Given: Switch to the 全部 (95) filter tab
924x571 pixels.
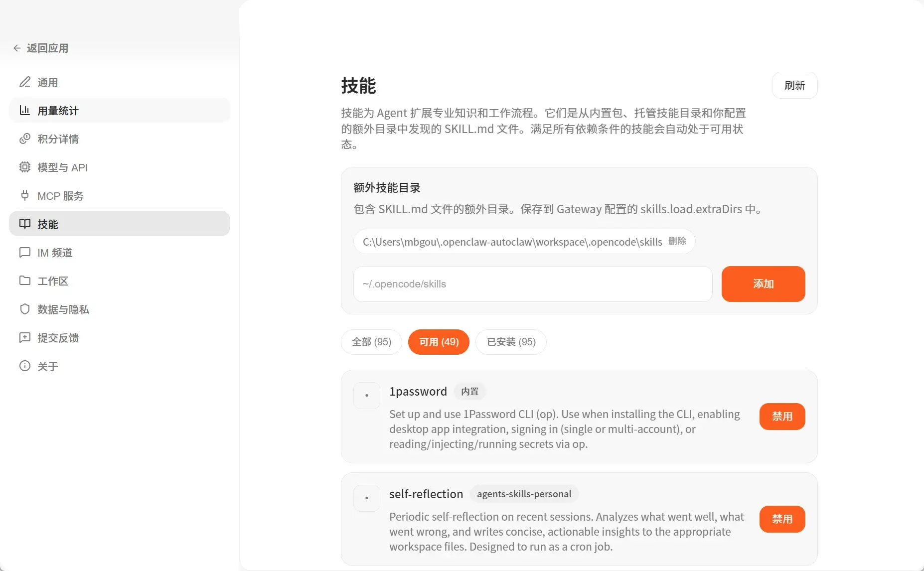Looking at the screenshot, I should point(371,342).
